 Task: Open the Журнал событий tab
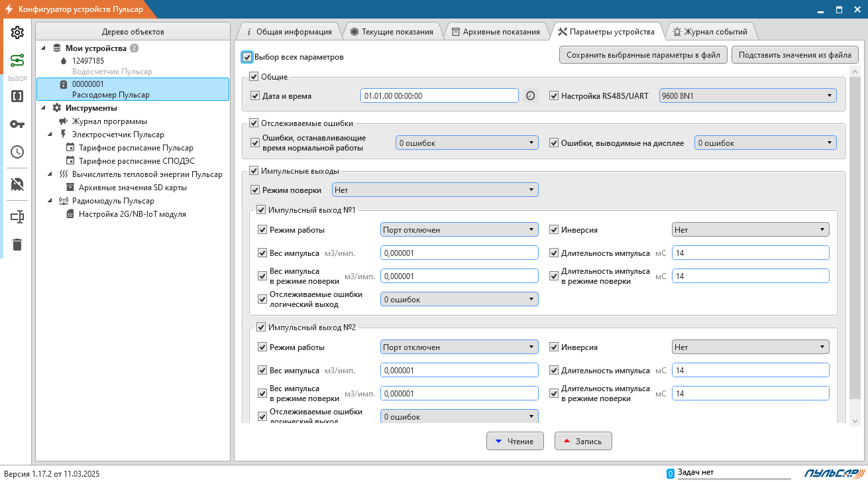tap(710, 31)
